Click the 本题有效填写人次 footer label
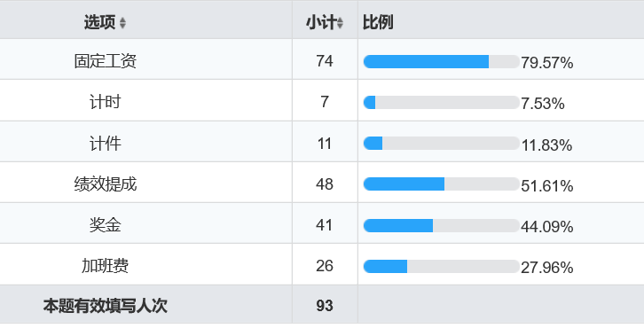The height and width of the screenshot is (328, 644). pyautogui.click(x=106, y=306)
